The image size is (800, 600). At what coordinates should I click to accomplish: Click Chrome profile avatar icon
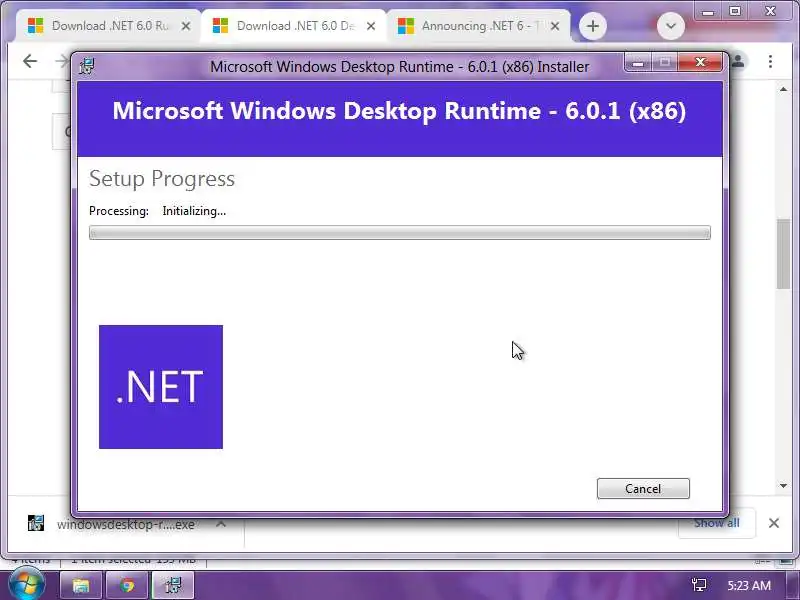(738, 61)
